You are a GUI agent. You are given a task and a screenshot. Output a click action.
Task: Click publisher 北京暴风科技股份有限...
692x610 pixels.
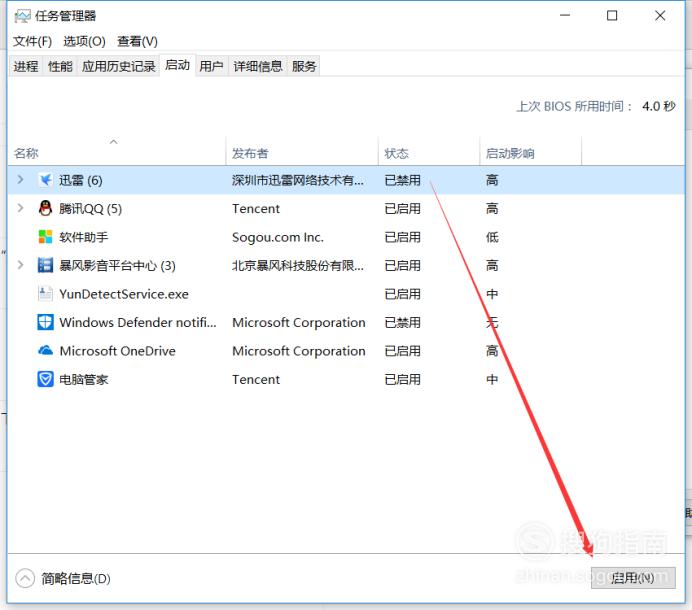298,265
